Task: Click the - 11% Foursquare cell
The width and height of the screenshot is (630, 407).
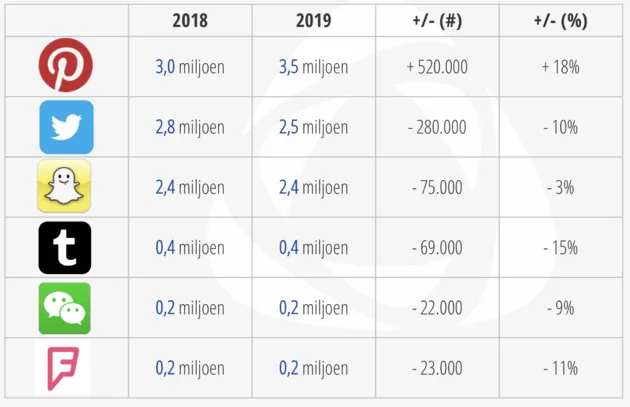Action: 561,368
